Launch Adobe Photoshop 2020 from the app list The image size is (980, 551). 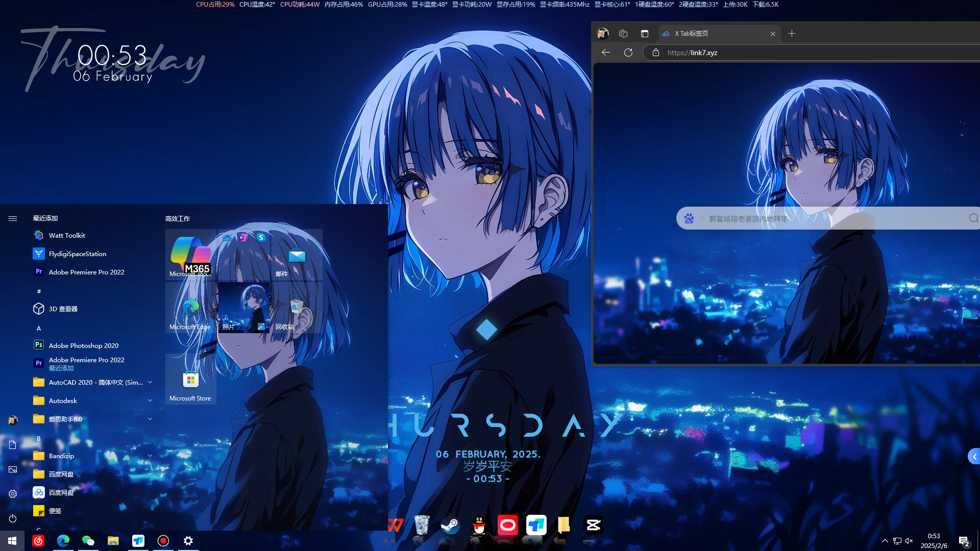click(92, 345)
